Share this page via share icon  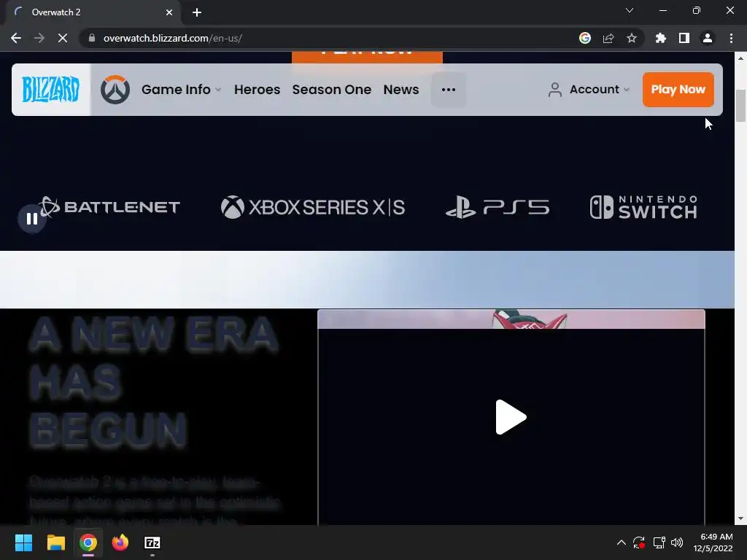(x=608, y=38)
